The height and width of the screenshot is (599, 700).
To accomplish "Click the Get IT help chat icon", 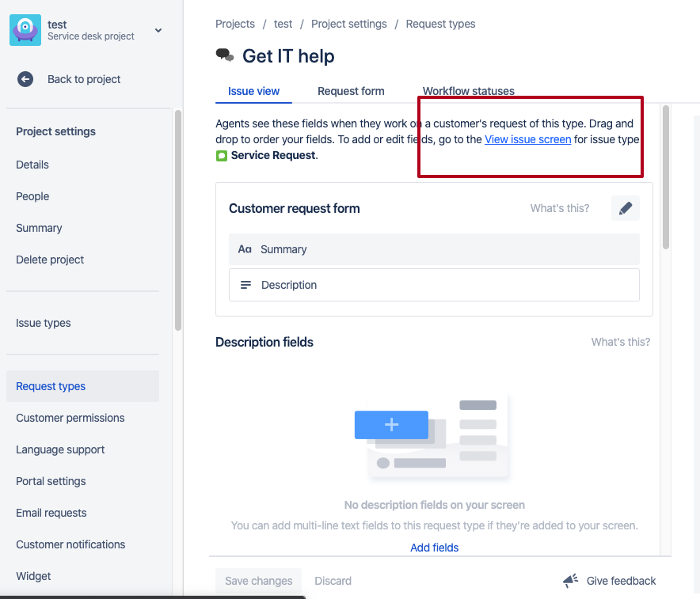I will pyautogui.click(x=225, y=55).
